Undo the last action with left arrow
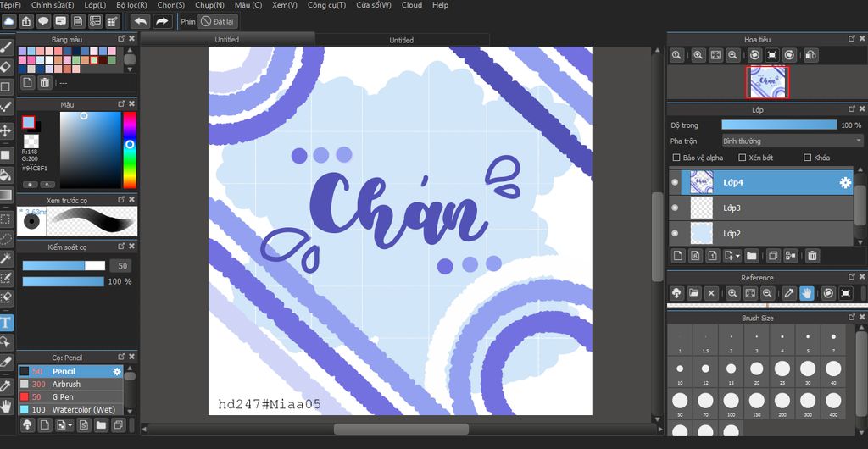Image resolution: width=868 pixels, height=449 pixels. 141,21
